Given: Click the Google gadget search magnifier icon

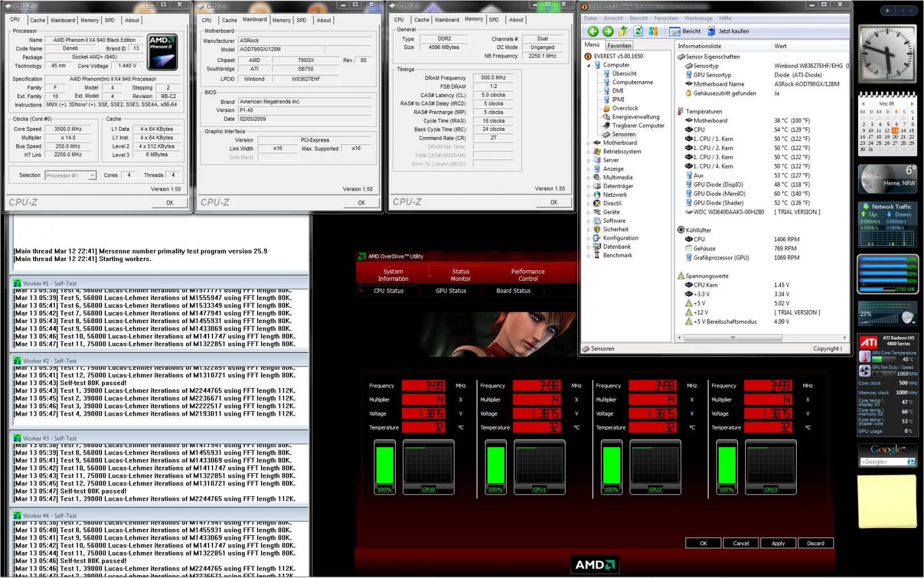Looking at the screenshot, I should coord(911,462).
